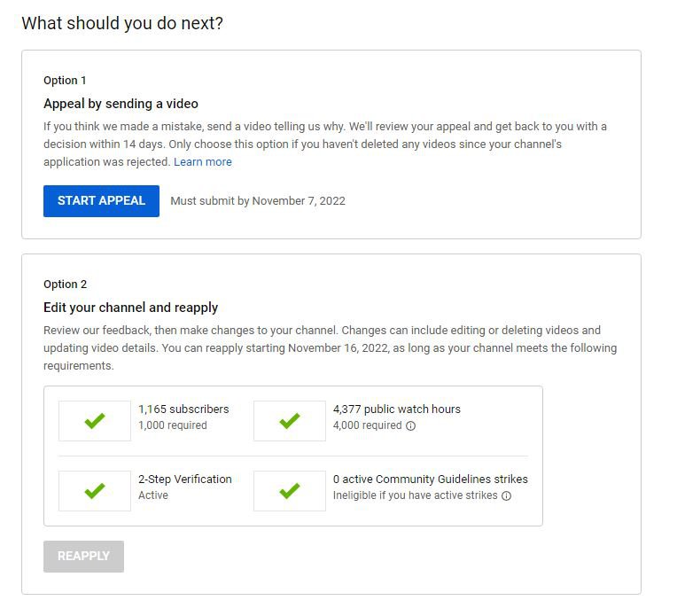This screenshot has width=677, height=616.
Task: Click the green checkmark for Community Guidelines strikes
Action: coord(289,490)
